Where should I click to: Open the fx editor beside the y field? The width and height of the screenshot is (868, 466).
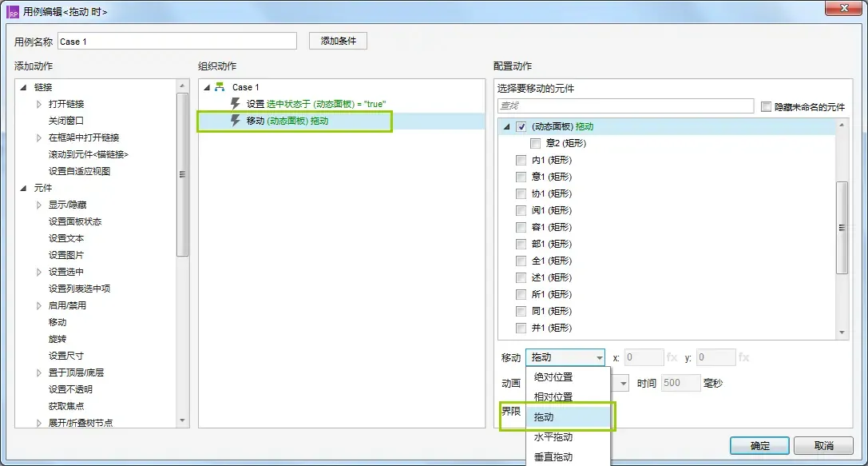pos(744,358)
